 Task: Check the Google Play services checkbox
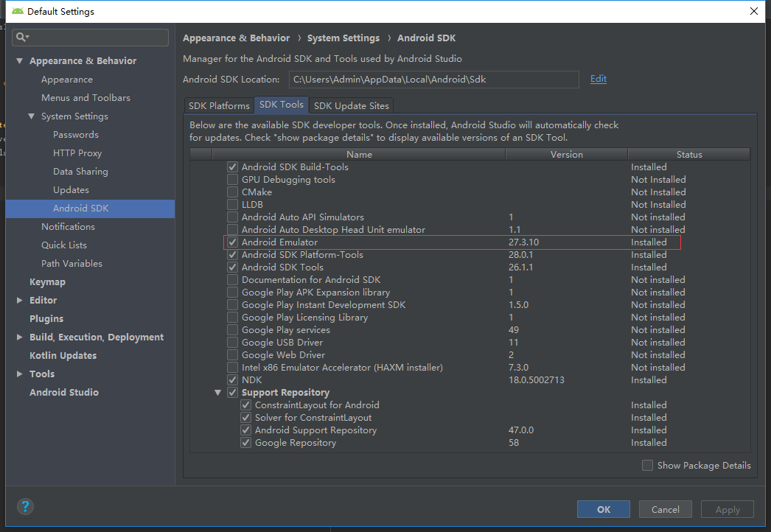[233, 330]
